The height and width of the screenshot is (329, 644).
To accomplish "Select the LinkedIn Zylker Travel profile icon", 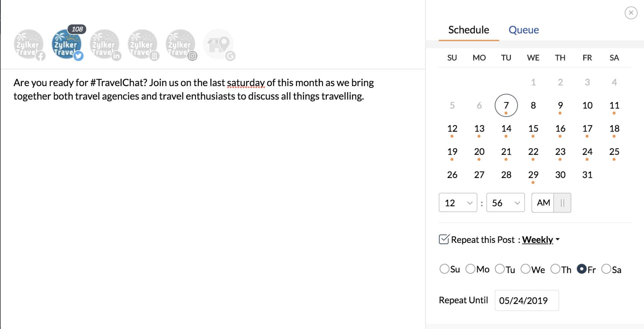I will tap(105, 45).
